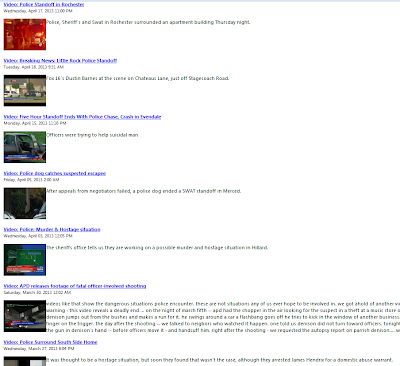Click the Monday, April 15, 2013 date line
Image resolution: width=400 pixels, height=366 pixels.
(35, 123)
